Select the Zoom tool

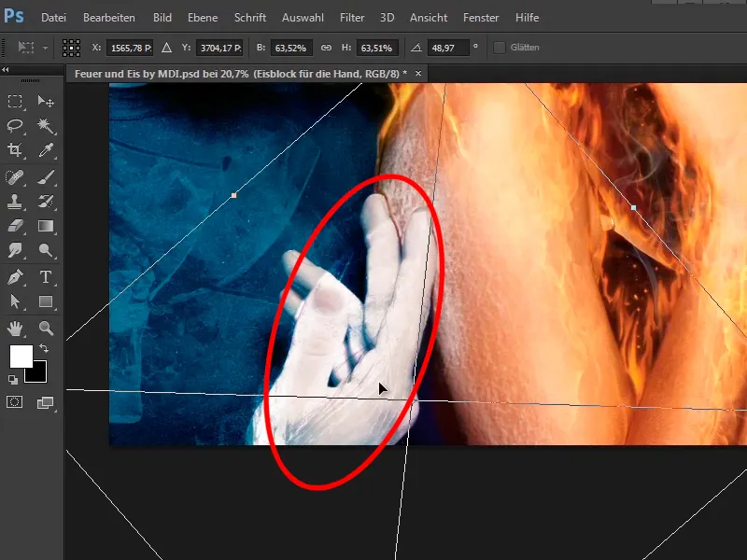46,329
